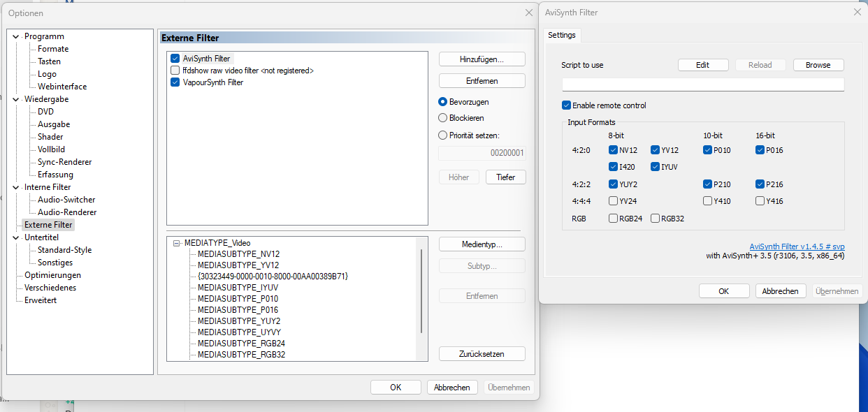Disable Enable remote control option
This screenshot has width=868, height=412.
(x=566, y=105)
